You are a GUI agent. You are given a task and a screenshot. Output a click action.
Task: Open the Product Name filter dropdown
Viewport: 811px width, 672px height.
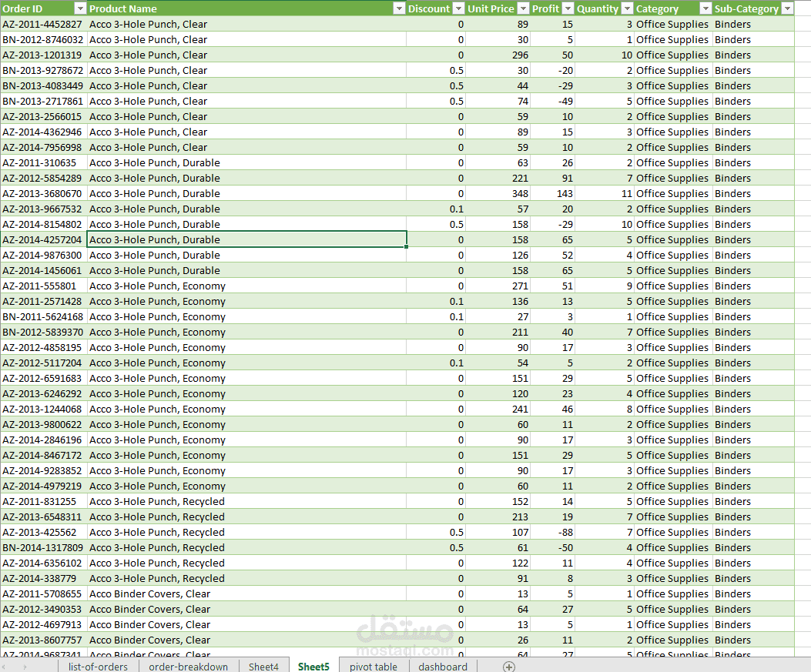[399, 8]
